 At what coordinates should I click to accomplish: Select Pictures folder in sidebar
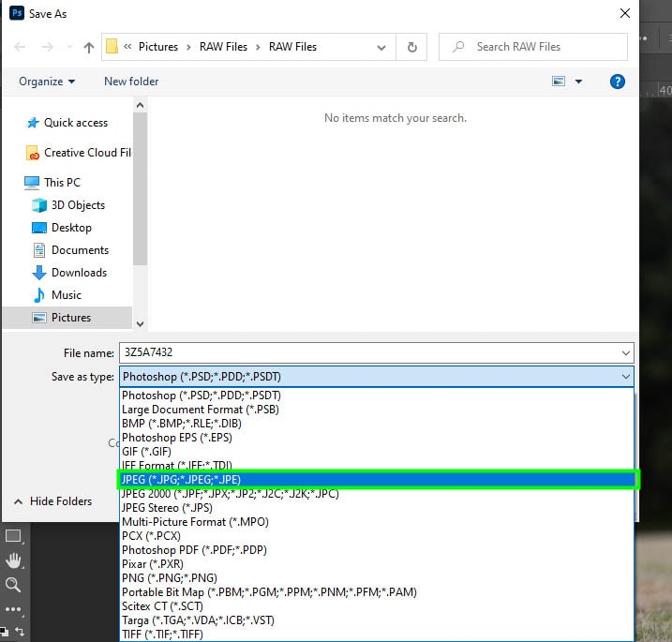click(67, 318)
